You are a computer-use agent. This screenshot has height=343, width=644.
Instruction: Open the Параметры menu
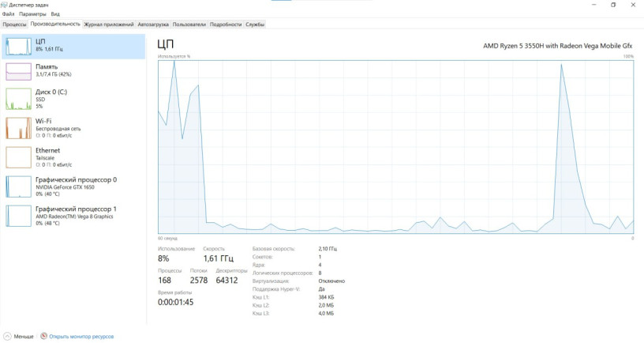(x=32, y=14)
